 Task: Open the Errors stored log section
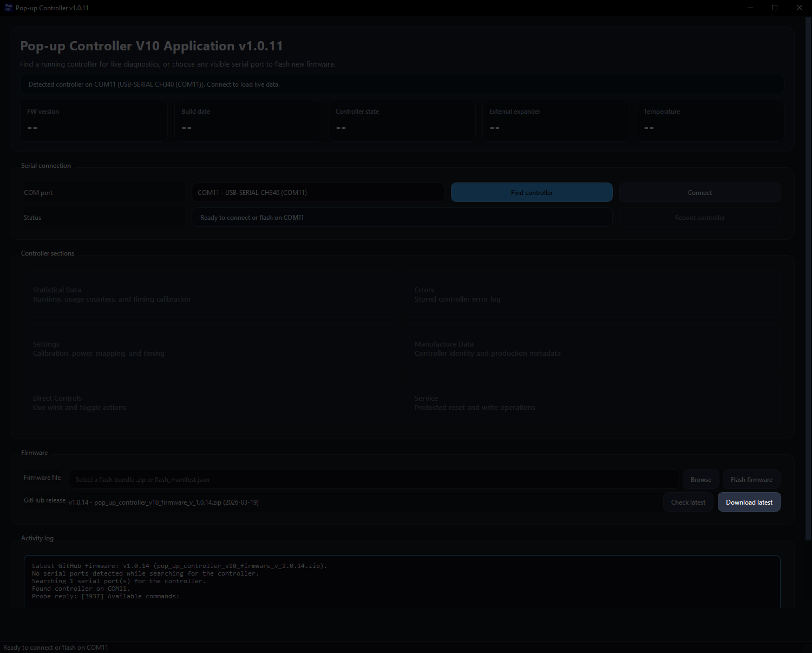coord(593,294)
